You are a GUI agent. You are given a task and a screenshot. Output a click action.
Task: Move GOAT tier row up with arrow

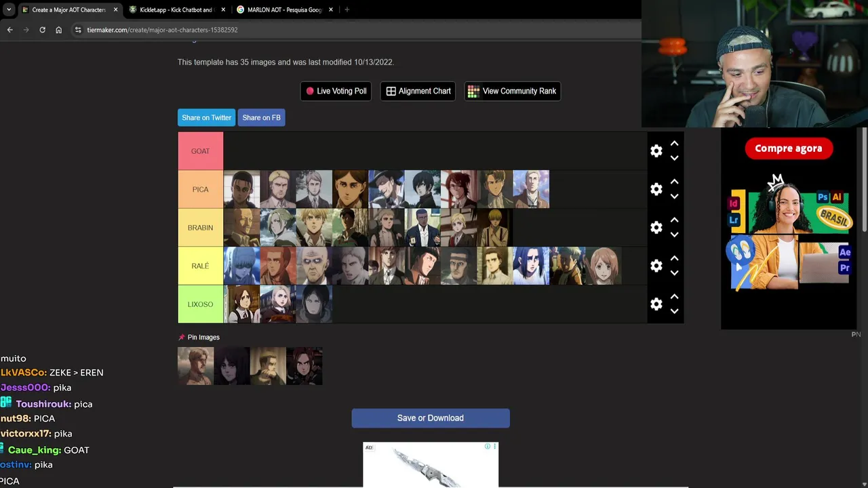point(674,144)
